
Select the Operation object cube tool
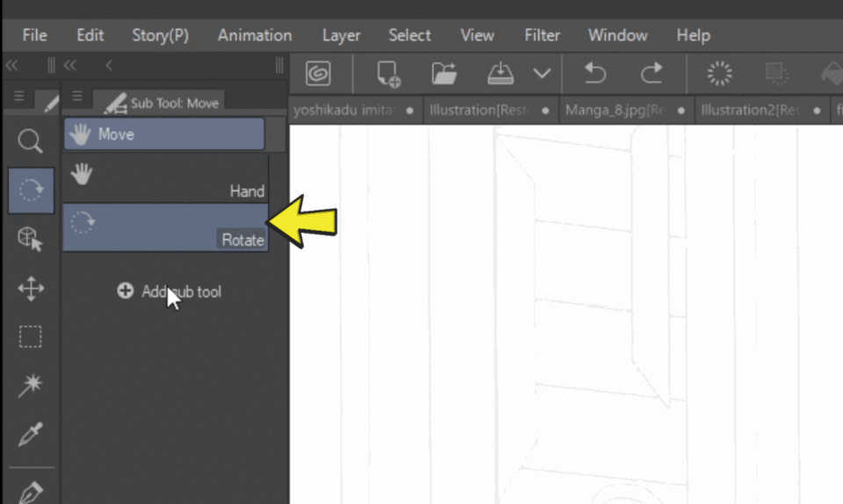(x=30, y=239)
